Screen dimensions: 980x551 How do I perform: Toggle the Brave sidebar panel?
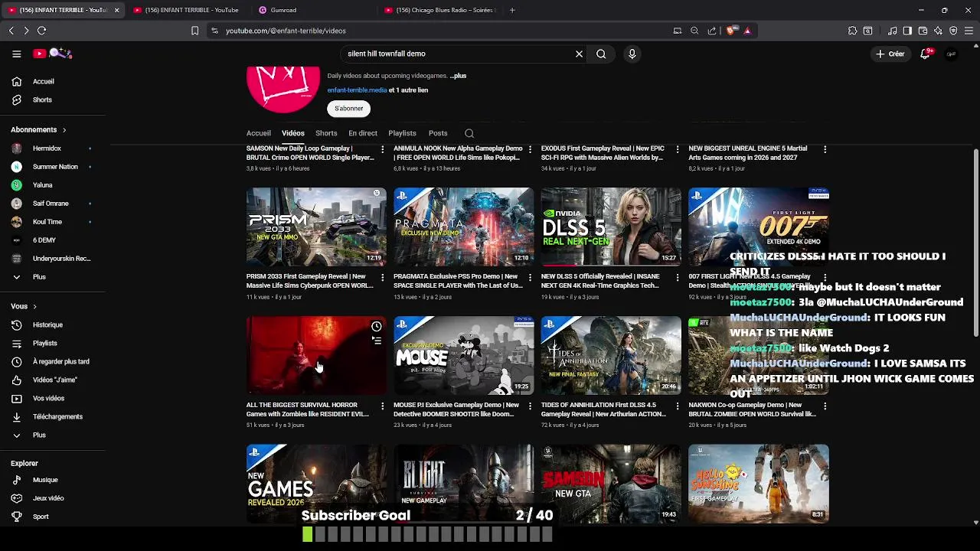(907, 31)
